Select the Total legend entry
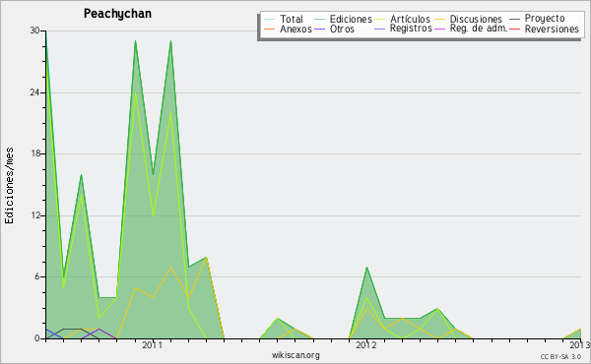 [x=292, y=19]
